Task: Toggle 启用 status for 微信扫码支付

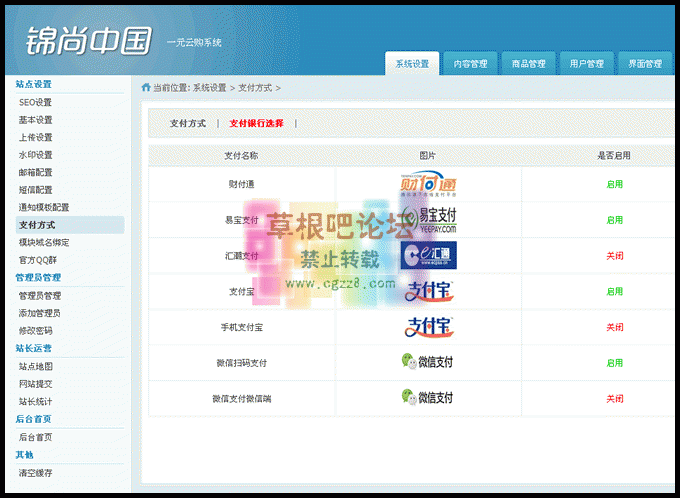Action: 614,363
